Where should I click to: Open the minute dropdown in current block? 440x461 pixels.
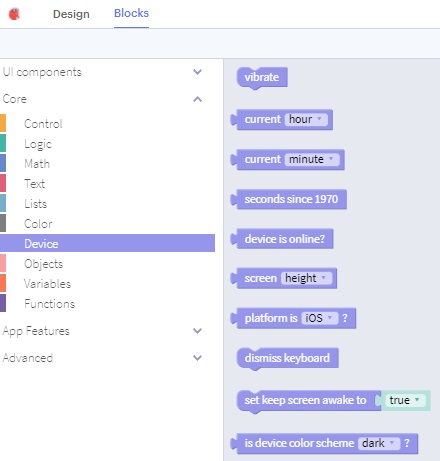(x=312, y=159)
